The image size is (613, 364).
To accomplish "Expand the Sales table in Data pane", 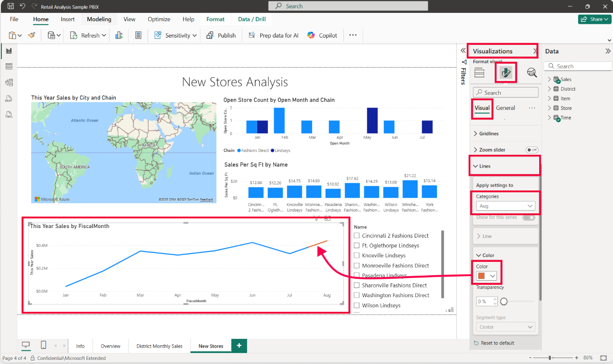I will [x=549, y=80].
